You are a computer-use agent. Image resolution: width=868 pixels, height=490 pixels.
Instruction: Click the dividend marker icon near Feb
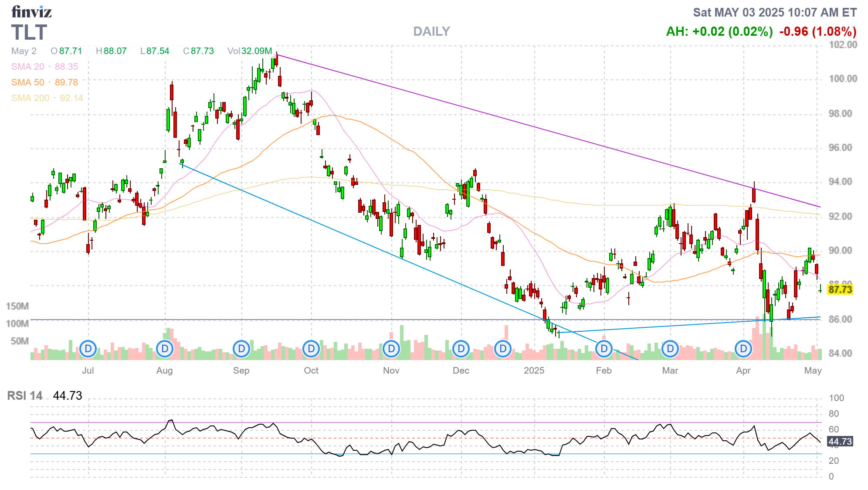[604, 349]
